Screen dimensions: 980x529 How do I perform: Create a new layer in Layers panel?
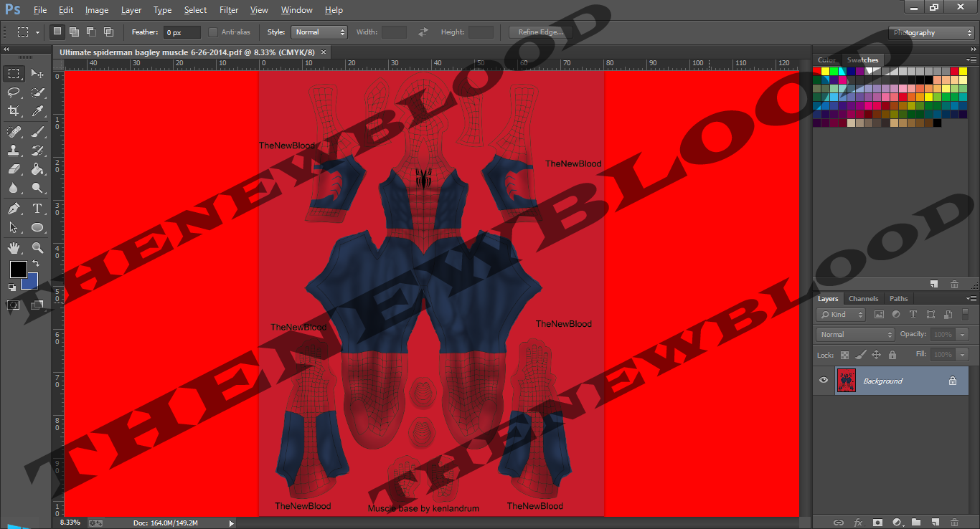click(936, 523)
